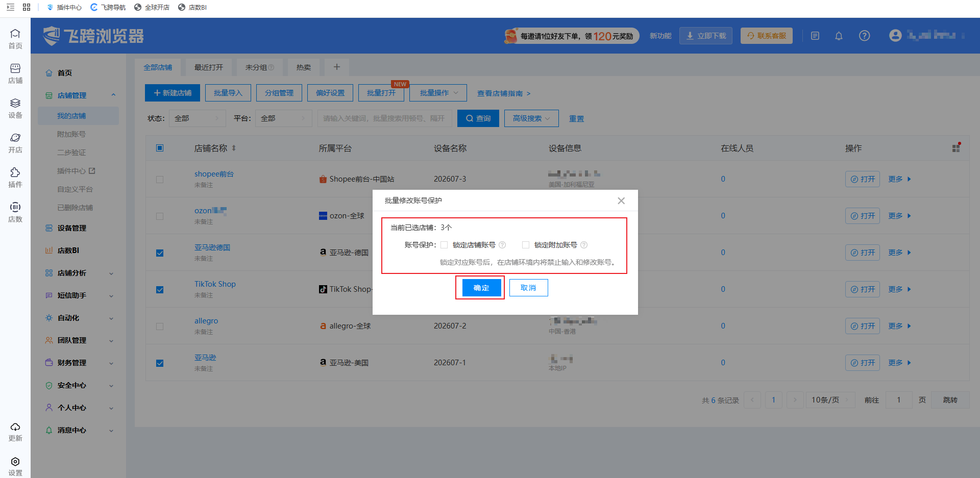Expand the 安全中心 sidebar section
This screenshot has width=980, height=478.
(x=111, y=386)
